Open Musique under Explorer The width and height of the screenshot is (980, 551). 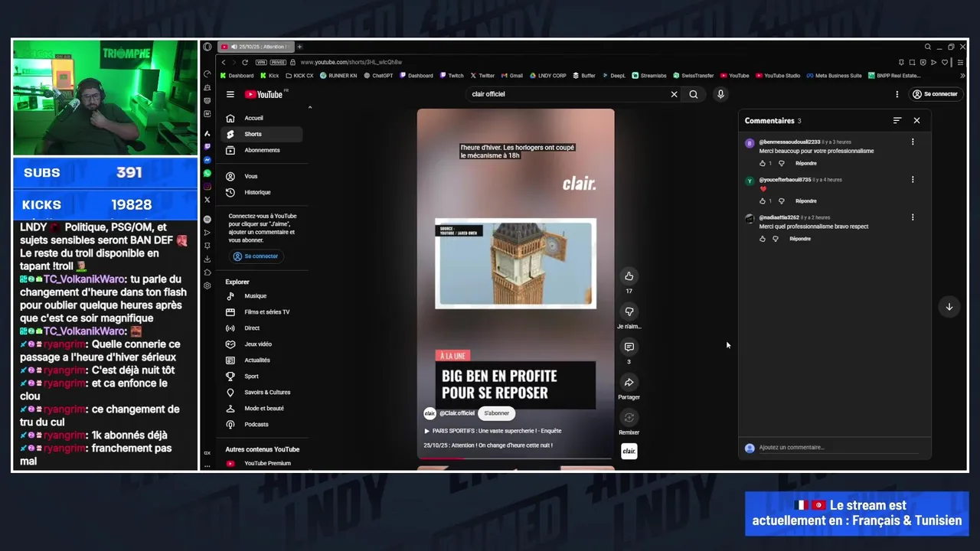[261, 296]
